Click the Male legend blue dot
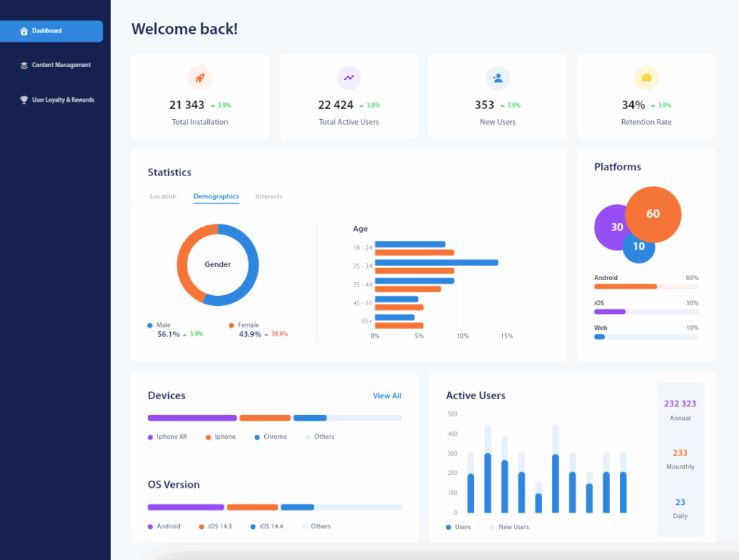The image size is (739, 560). (x=150, y=325)
